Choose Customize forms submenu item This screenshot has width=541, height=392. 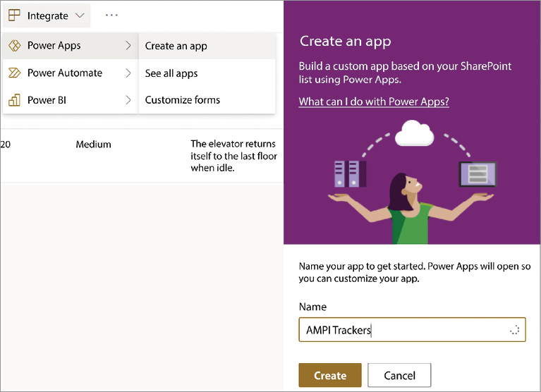(207, 100)
